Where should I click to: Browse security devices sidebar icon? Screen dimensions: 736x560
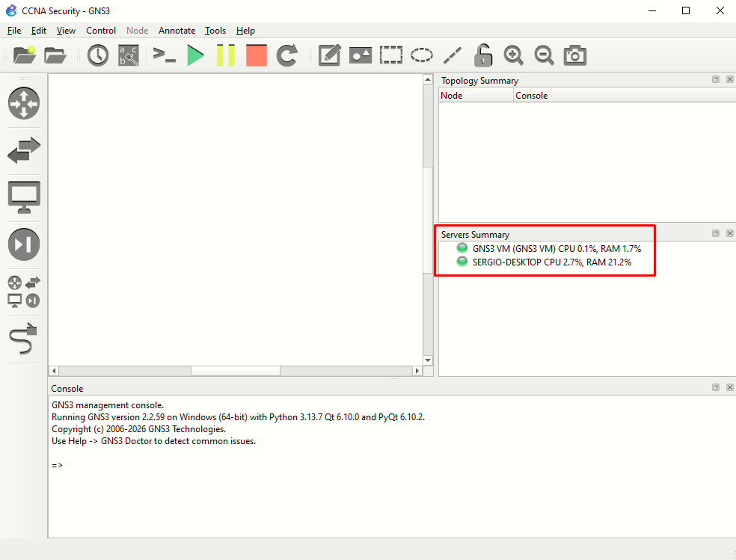coord(24,244)
